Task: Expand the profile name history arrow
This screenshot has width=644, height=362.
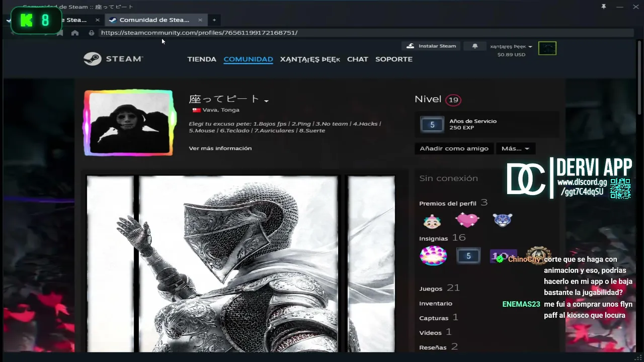Action: [x=266, y=101]
